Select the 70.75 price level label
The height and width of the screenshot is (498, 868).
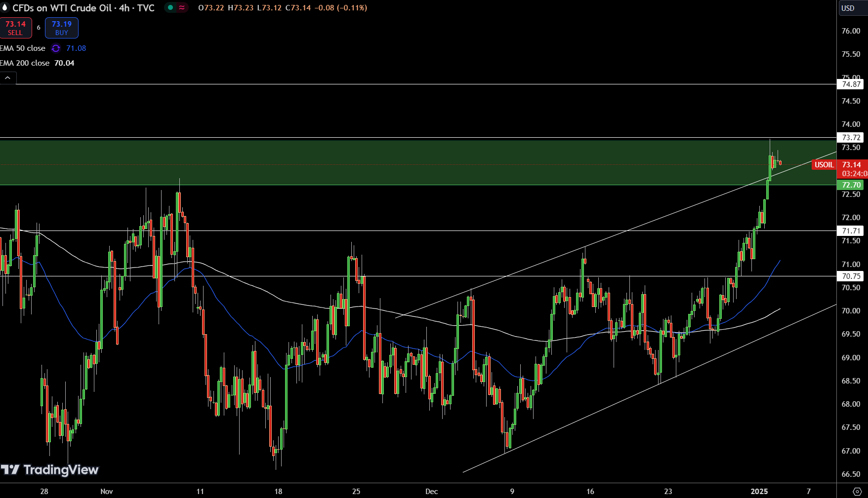point(851,276)
